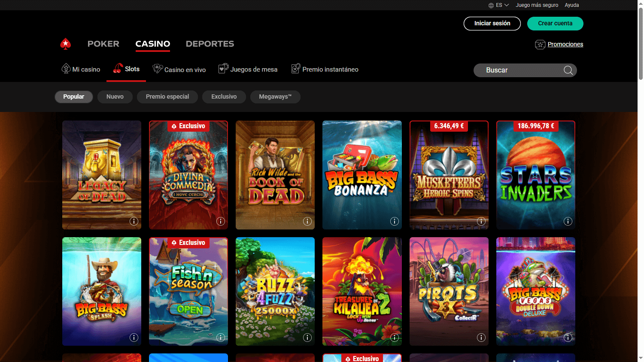This screenshot has height=362, width=644.
Task: Click the cherries Slots icon
Action: (x=118, y=68)
